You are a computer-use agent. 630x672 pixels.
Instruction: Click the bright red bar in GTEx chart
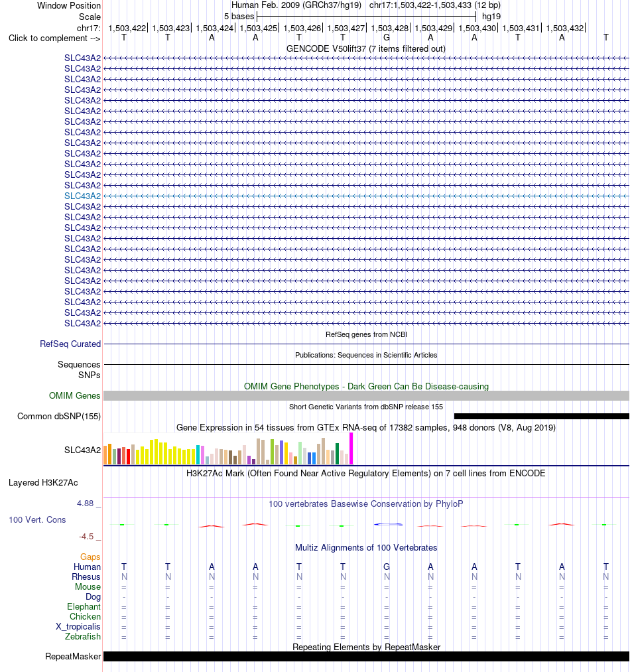(x=128, y=457)
